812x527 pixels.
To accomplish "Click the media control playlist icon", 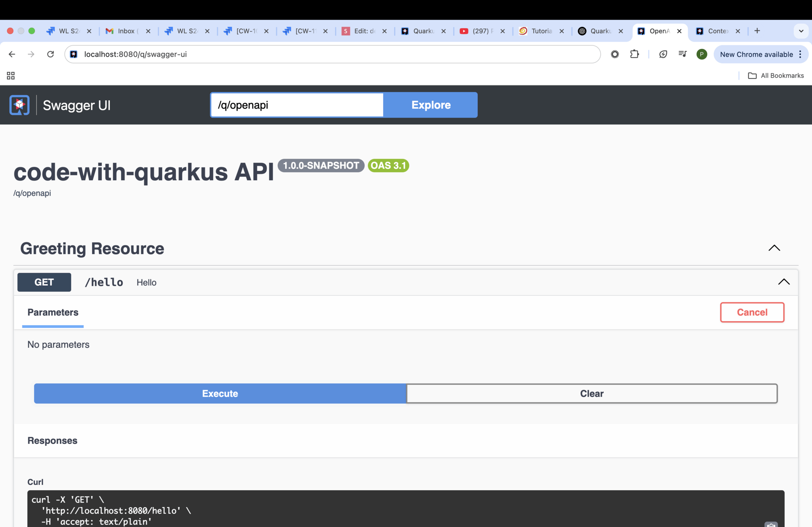I will pos(682,54).
